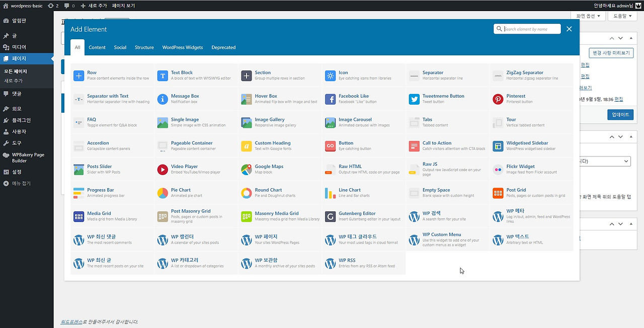Open 댓글 in the admin sidebar
This screenshot has width=644, height=328.
27,94
